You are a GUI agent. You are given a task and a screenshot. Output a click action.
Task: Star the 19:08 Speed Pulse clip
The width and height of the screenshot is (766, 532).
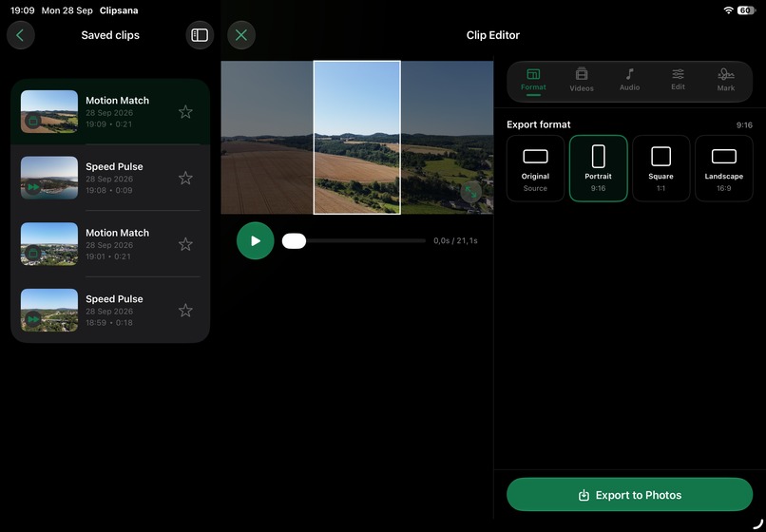coord(185,178)
